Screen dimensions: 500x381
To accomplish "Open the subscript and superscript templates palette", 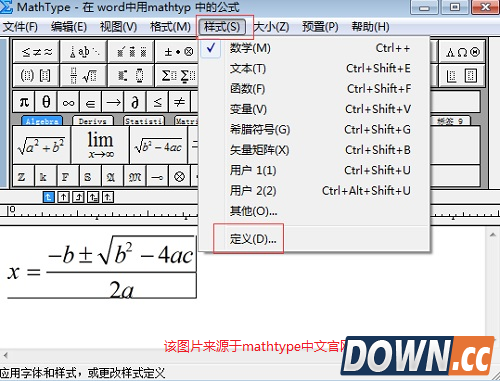I will 131,75.
